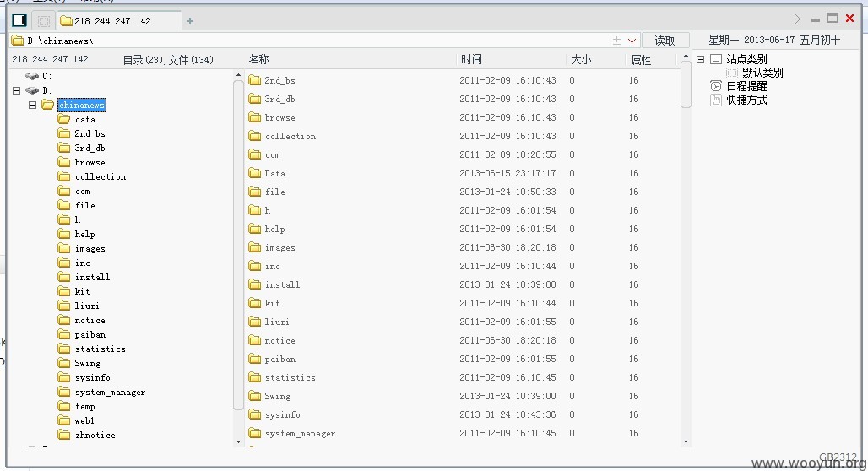Open the 日程提醒 entry
The image size is (868, 471).
(746, 86)
